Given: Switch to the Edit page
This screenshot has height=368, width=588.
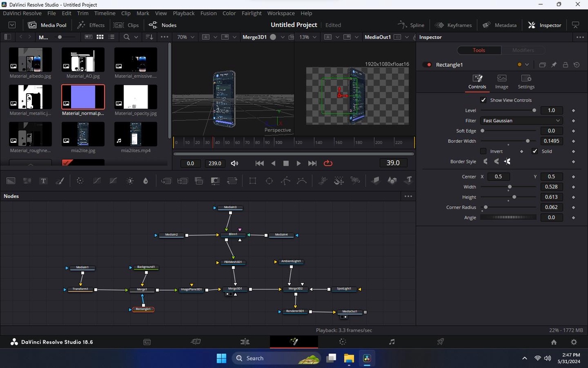Looking at the screenshot, I should 245,342.
